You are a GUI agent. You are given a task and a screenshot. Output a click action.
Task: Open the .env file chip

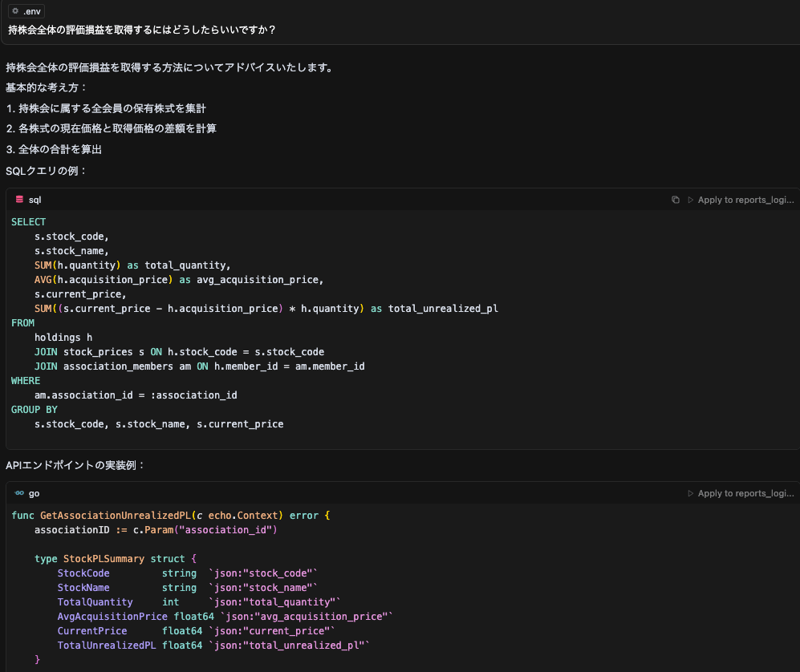coord(26,11)
